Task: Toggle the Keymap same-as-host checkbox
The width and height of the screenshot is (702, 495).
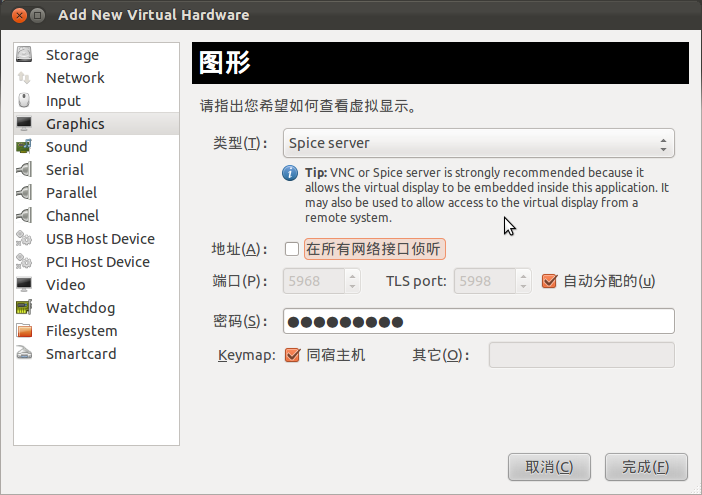Action: point(292,355)
